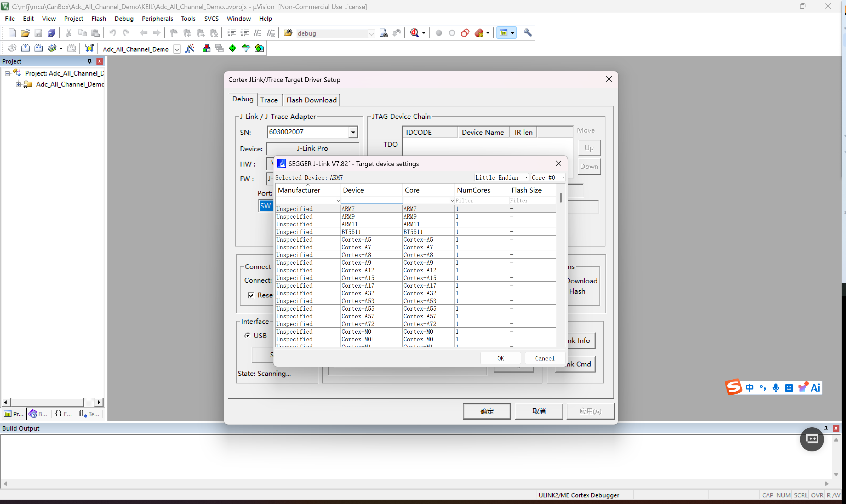
Task: Open the SN serial number dropdown
Action: (353, 132)
